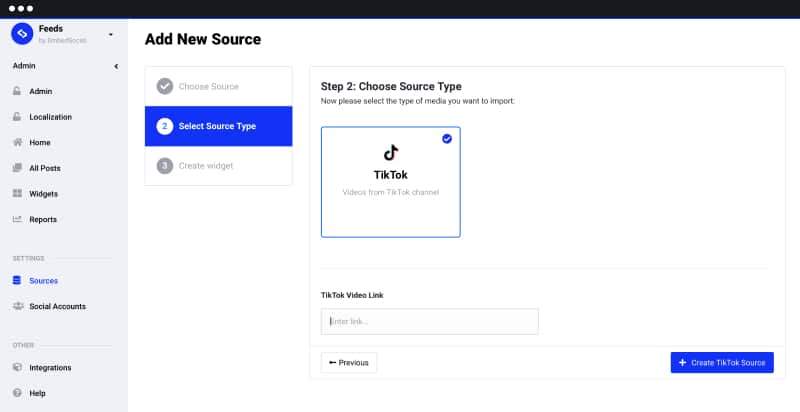Click the Sources database icon
The image size is (800, 412).
(17, 280)
